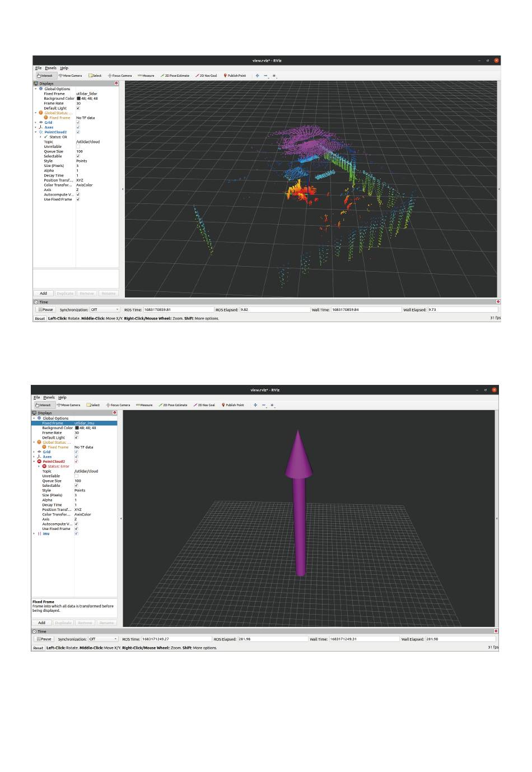
Task: Close the Time panel in upper RViz window
Action: tap(498, 302)
